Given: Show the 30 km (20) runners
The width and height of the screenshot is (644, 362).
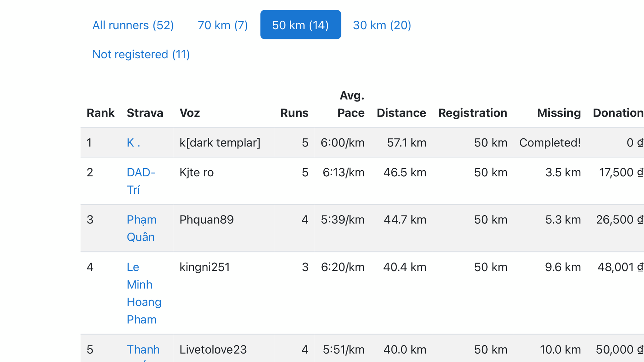Looking at the screenshot, I should pyautogui.click(x=382, y=25).
